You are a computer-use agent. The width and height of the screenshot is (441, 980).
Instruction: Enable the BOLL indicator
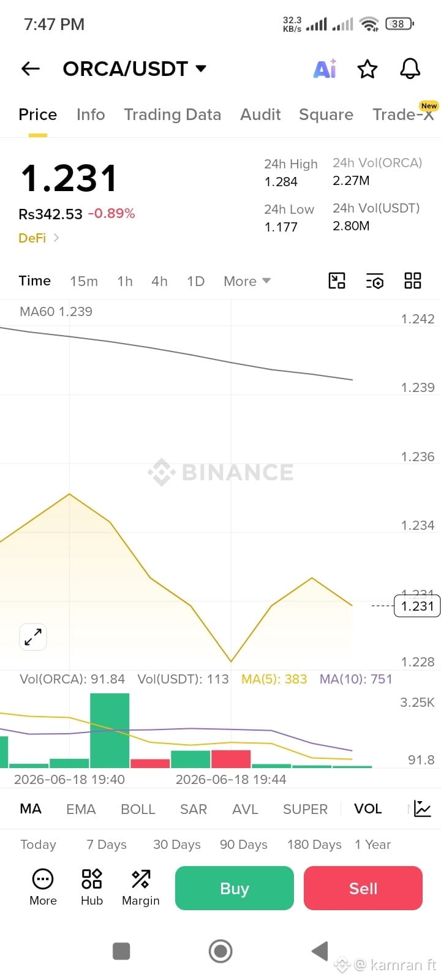coord(138,809)
